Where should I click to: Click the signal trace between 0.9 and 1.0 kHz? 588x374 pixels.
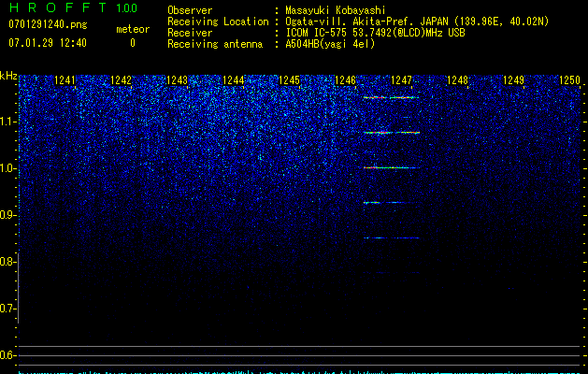pos(391,203)
